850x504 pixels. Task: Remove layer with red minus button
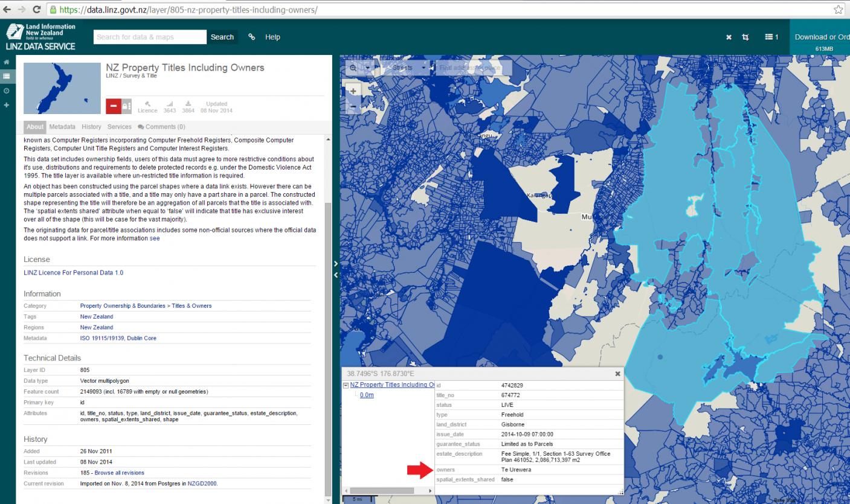(113, 105)
